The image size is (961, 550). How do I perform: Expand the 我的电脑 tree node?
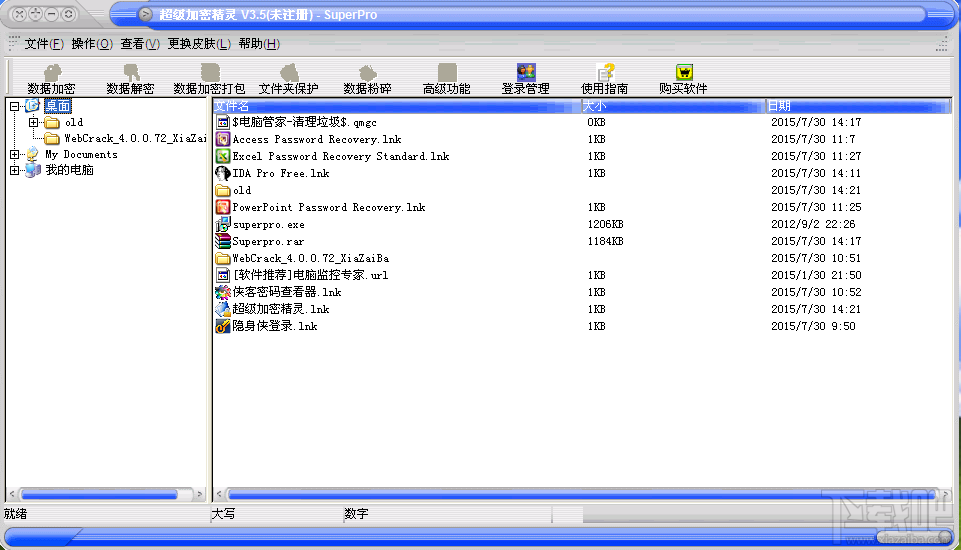coord(15,170)
